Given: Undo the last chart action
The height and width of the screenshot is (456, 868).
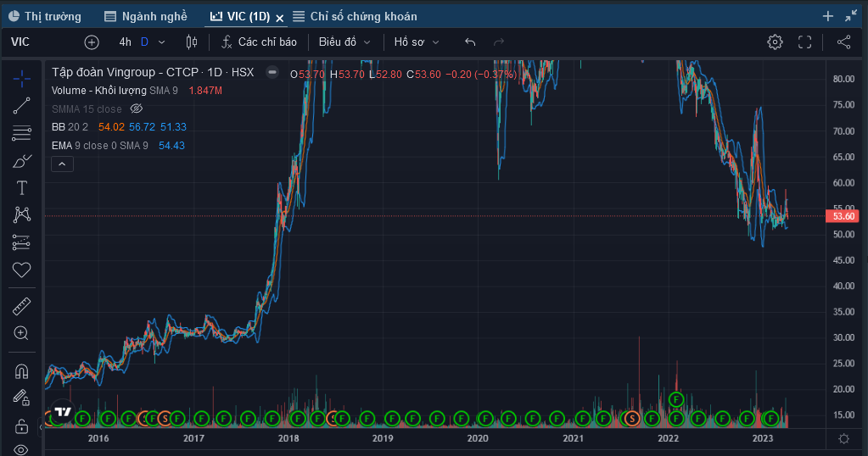Looking at the screenshot, I should pos(470,42).
